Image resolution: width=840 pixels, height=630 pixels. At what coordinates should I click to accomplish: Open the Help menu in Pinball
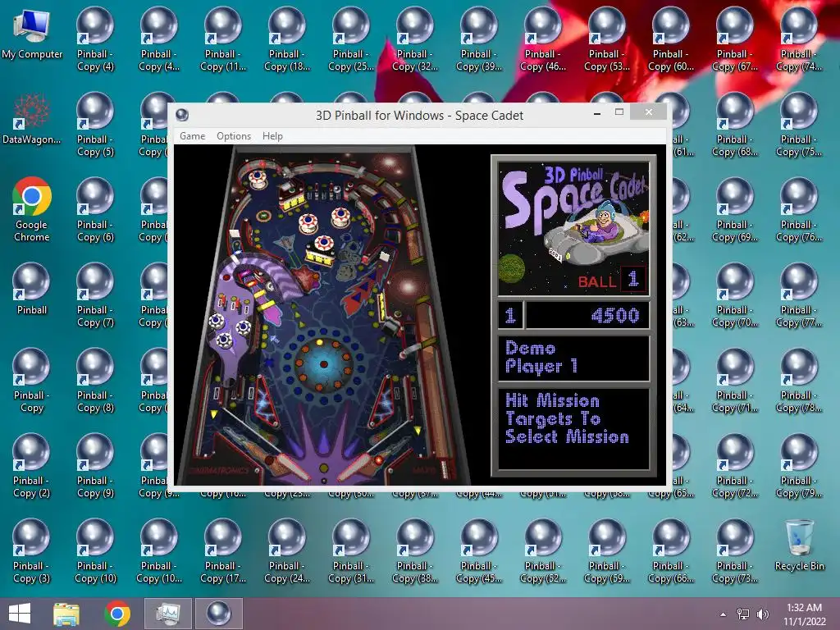tap(272, 136)
